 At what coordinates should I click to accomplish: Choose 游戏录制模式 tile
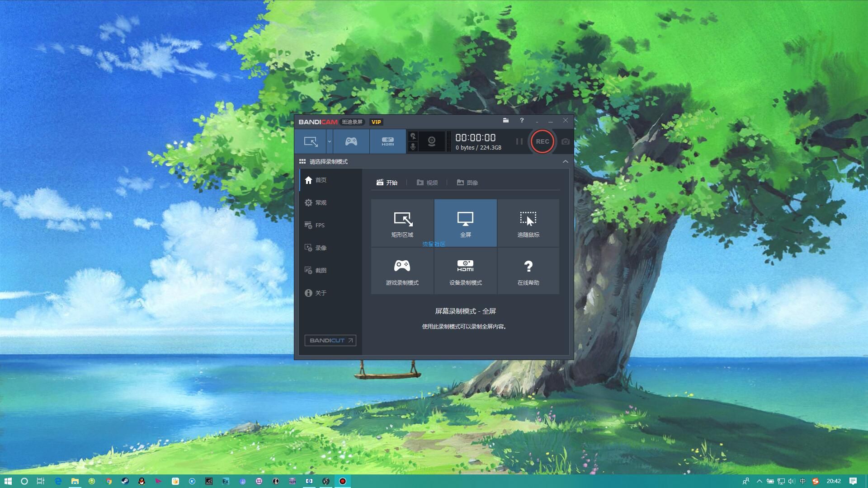pyautogui.click(x=402, y=271)
